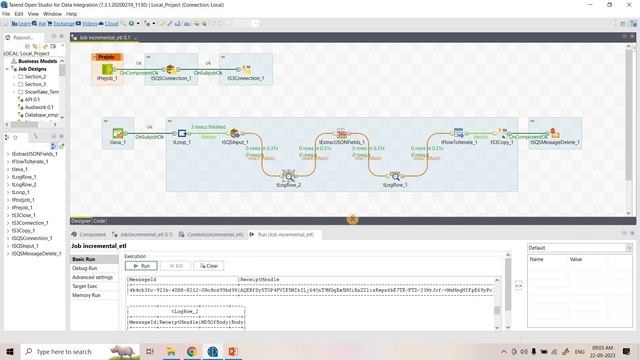Open the Exchange link in the toolbar

click(61, 24)
